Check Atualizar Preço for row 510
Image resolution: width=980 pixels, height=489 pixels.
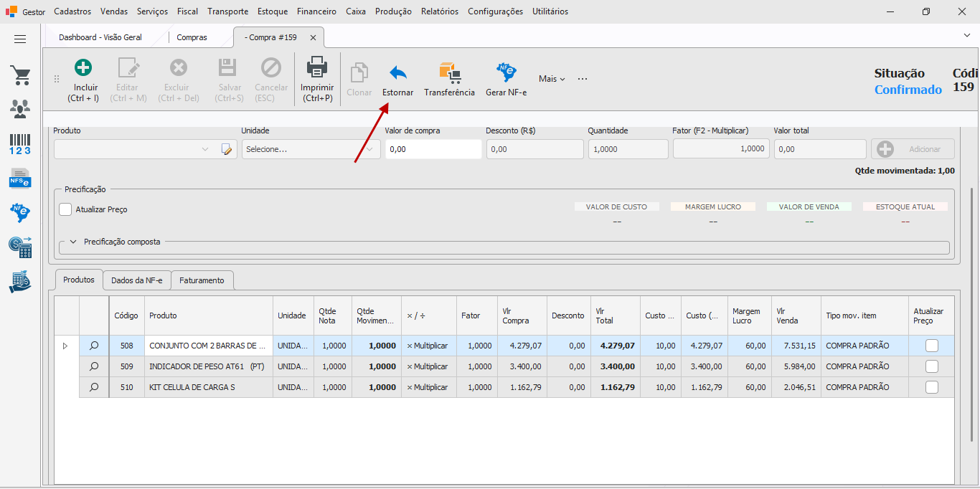tap(931, 387)
